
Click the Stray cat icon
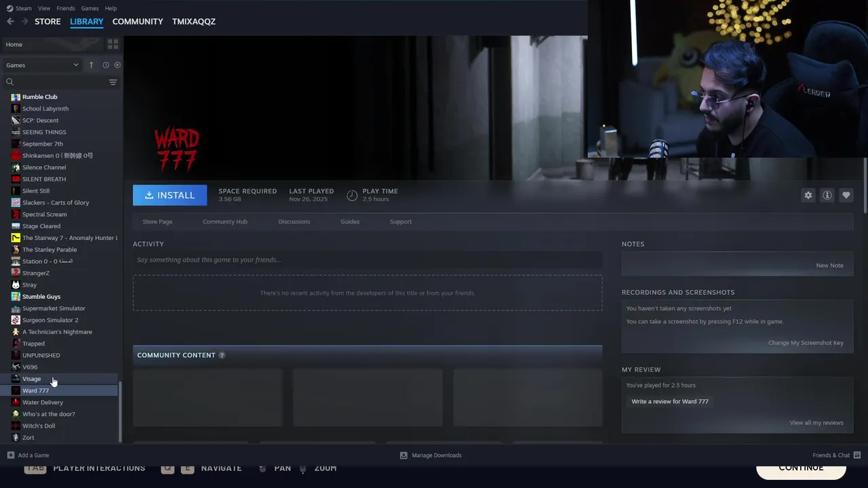16,285
